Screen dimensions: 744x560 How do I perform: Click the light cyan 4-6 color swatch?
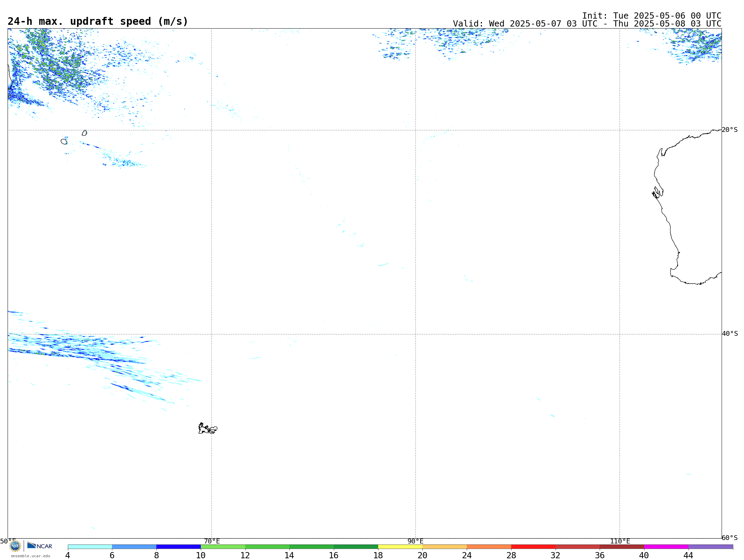[x=90, y=547]
